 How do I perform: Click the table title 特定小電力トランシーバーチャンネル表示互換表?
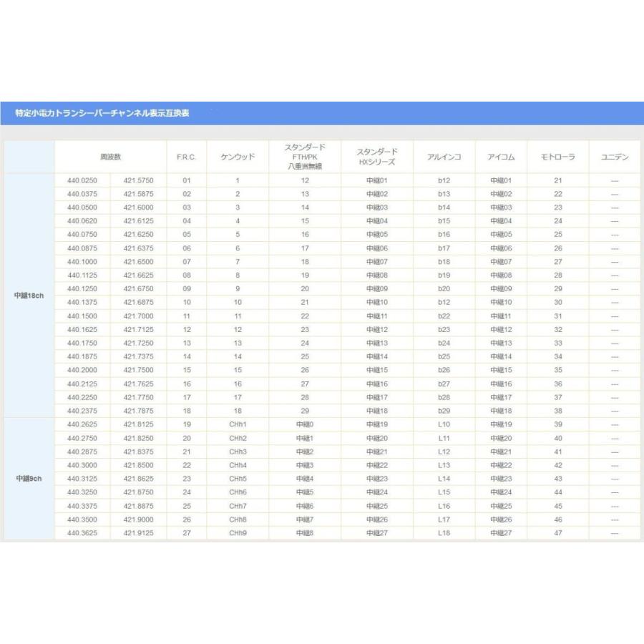click(x=102, y=113)
